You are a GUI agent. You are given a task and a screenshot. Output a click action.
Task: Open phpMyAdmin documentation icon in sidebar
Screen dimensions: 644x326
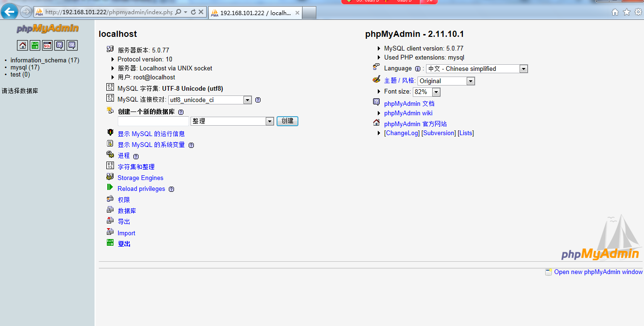(x=60, y=45)
